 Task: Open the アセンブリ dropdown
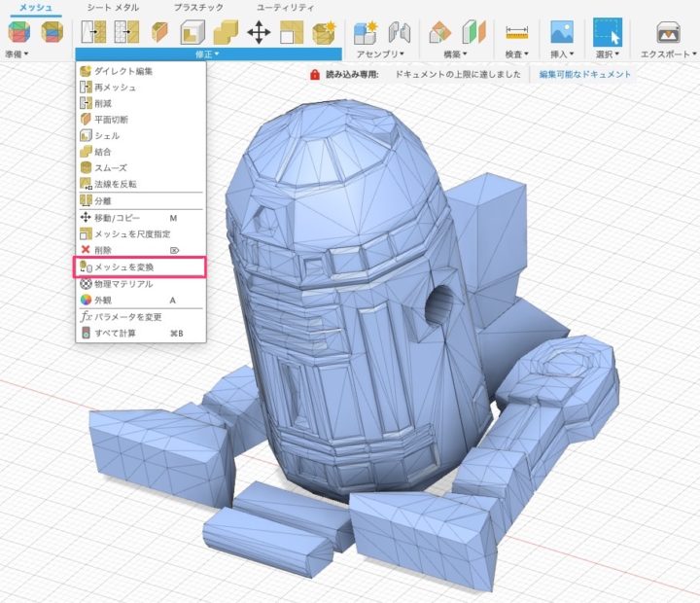click(379, 54)
